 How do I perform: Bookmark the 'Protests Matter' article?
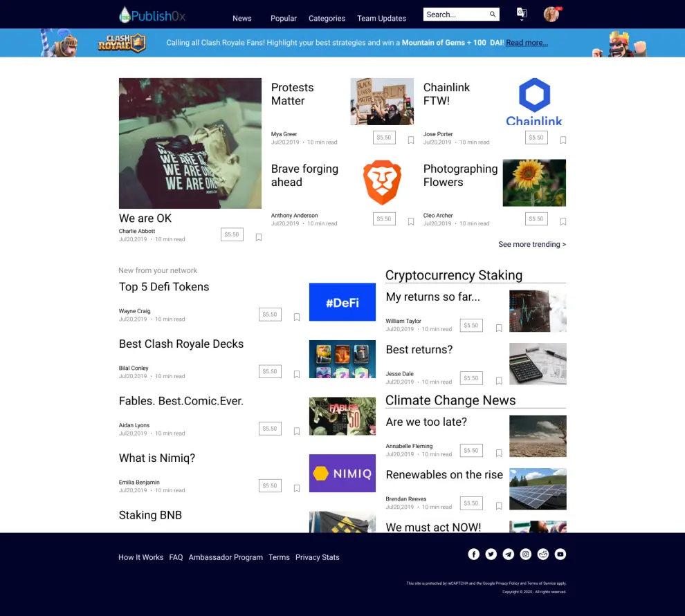410,140
